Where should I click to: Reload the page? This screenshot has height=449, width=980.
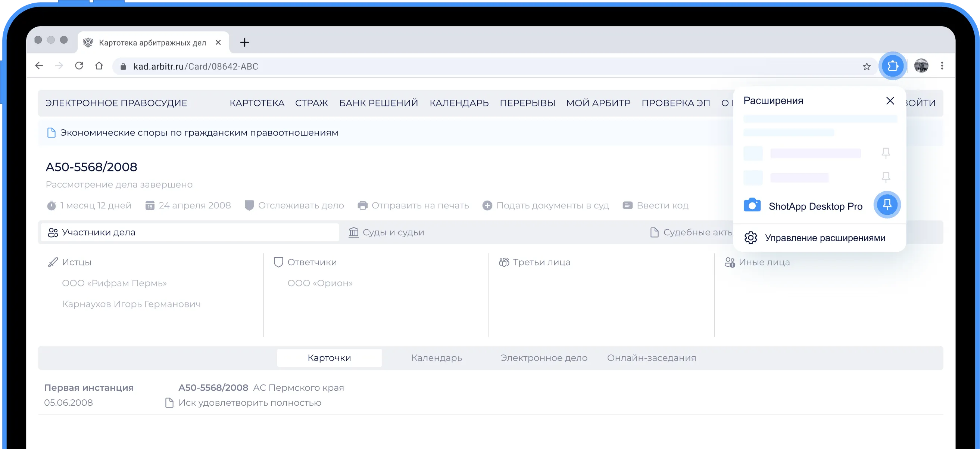point(79,66)
